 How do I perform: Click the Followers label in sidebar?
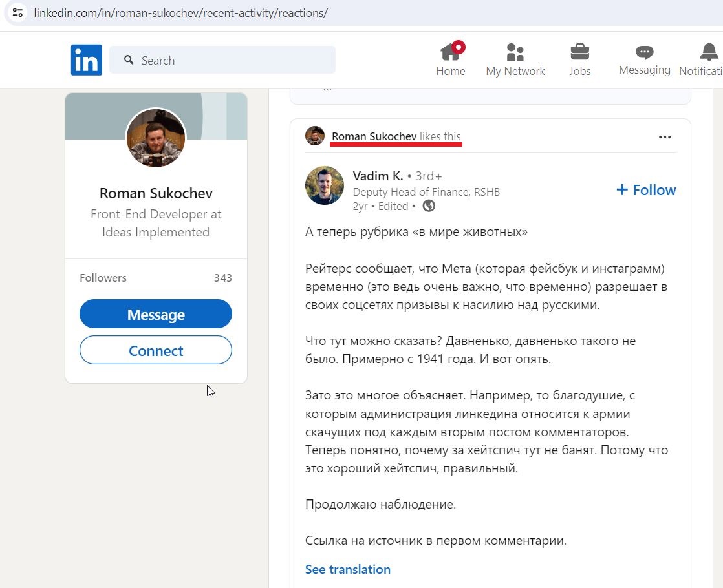103,278
